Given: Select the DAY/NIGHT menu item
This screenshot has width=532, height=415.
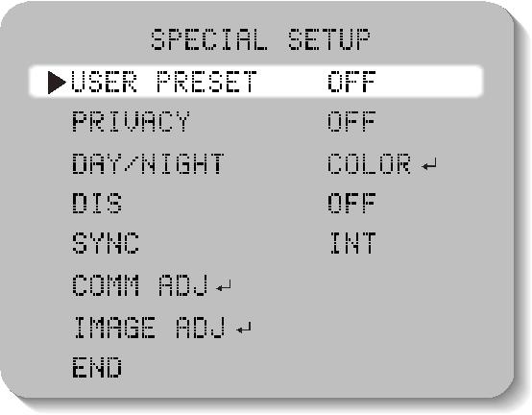Looking at the screenshot, I should tap(148, 163).
